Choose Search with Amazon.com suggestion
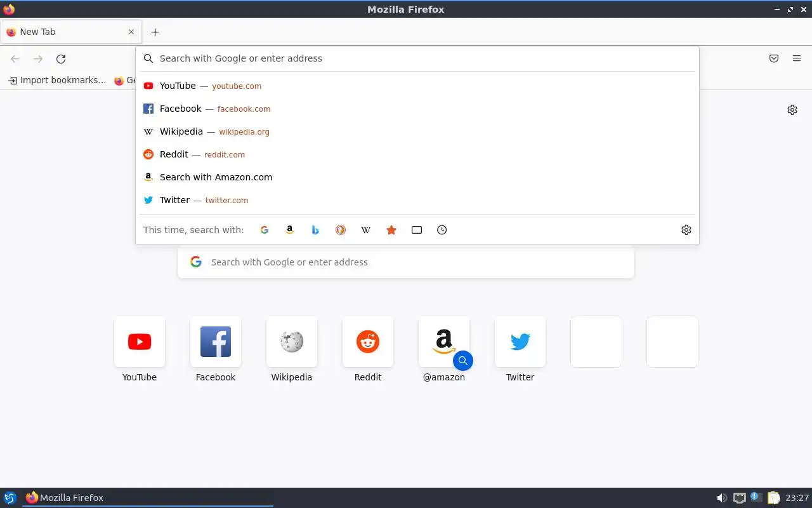The width and height of the screenshot is (812, 508). click(x=417, y=177)
